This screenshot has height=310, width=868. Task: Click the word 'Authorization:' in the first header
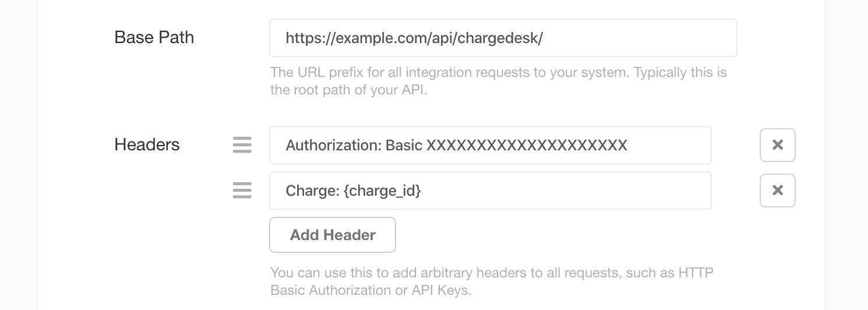coord(333,145)
